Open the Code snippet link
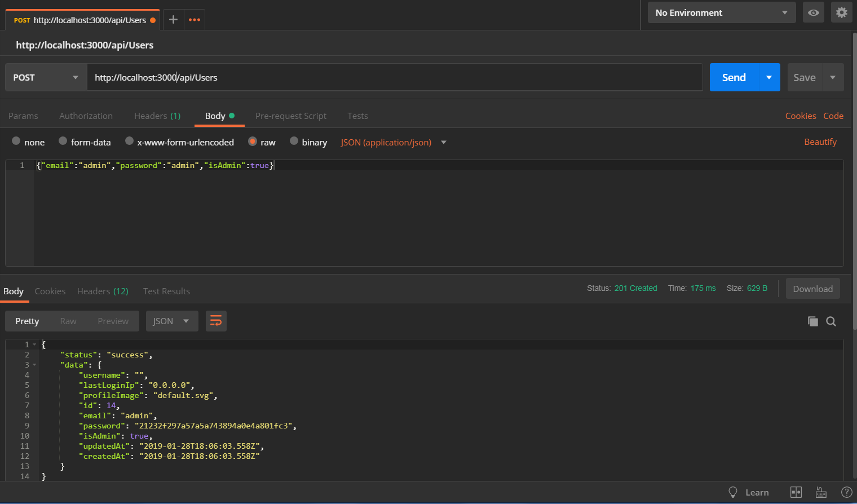 [x=833, y=116]
